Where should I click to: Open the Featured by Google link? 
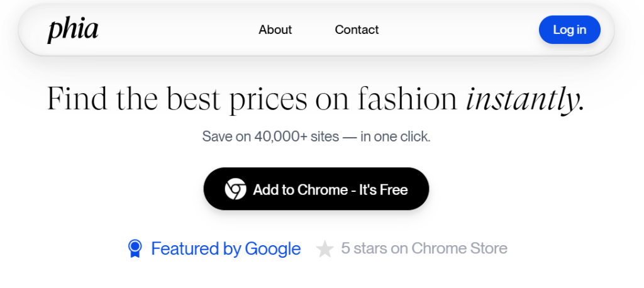click(x=226, y=249)
